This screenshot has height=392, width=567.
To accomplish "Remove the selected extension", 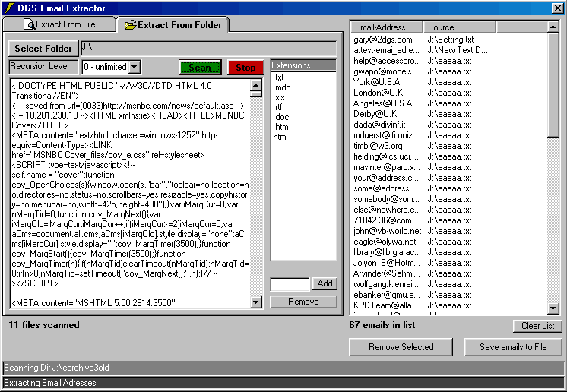I will [x=303, y=302].
